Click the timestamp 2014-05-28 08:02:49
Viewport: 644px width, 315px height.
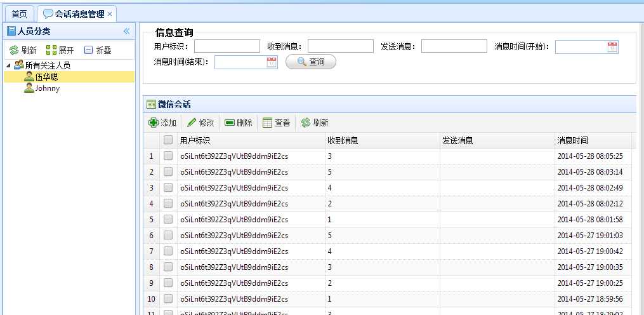pos(590,188)
